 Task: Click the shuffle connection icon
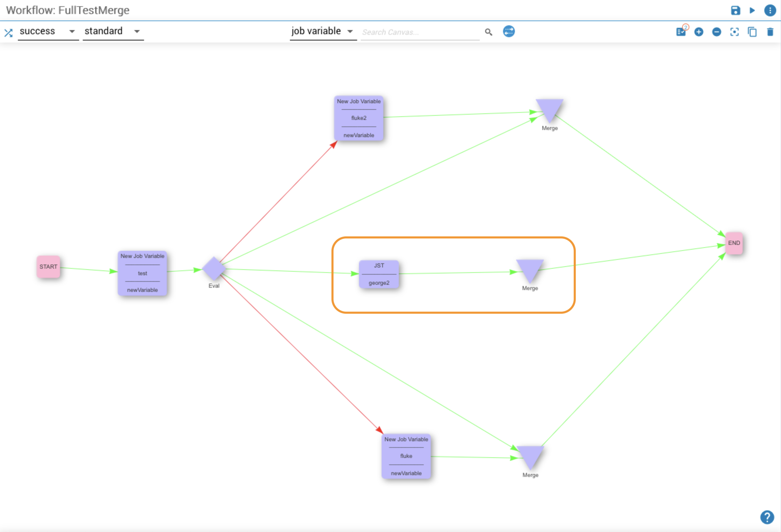[8, 32]
